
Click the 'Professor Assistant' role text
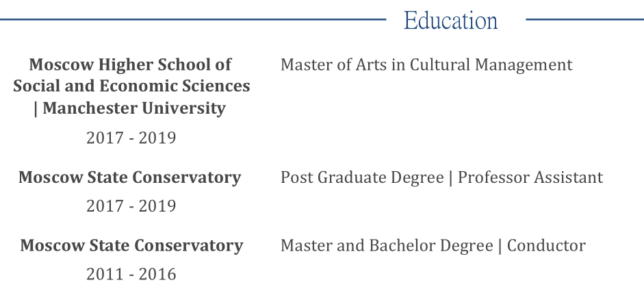[530, 177]
